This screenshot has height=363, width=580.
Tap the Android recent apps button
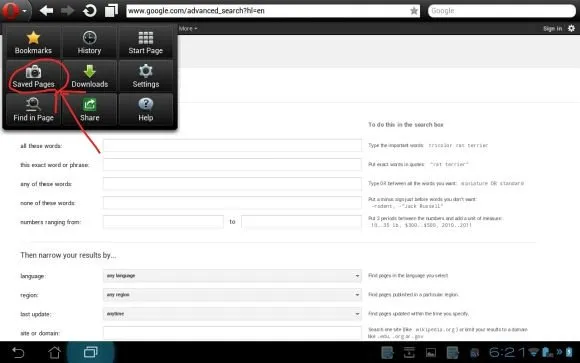[91, 352]
